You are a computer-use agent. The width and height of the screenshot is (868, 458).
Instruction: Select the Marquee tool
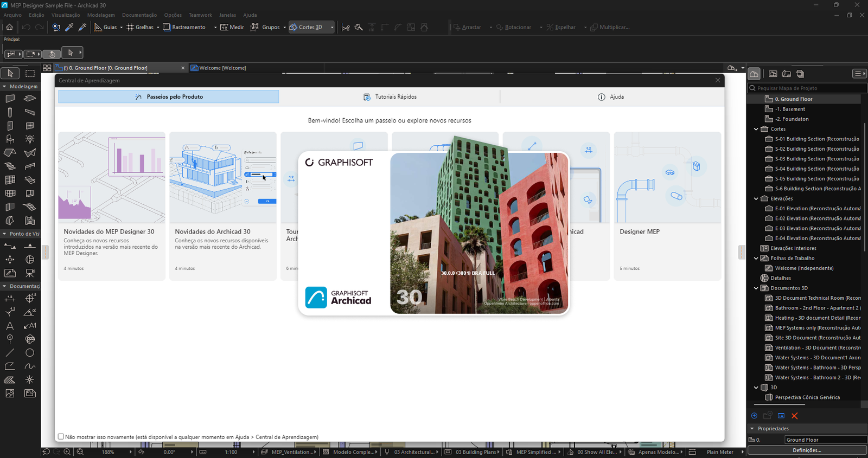30,73
